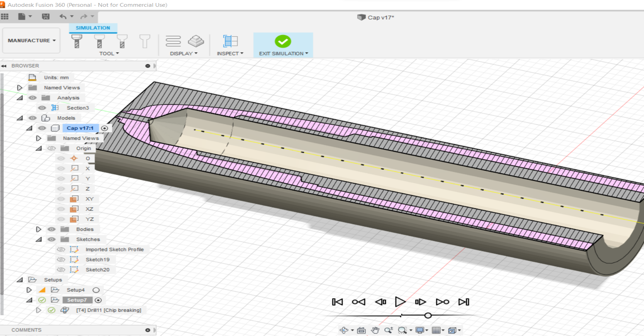
Task: Expand the Bodies folder
Action: pyautogui.click(x=38, y=229)
